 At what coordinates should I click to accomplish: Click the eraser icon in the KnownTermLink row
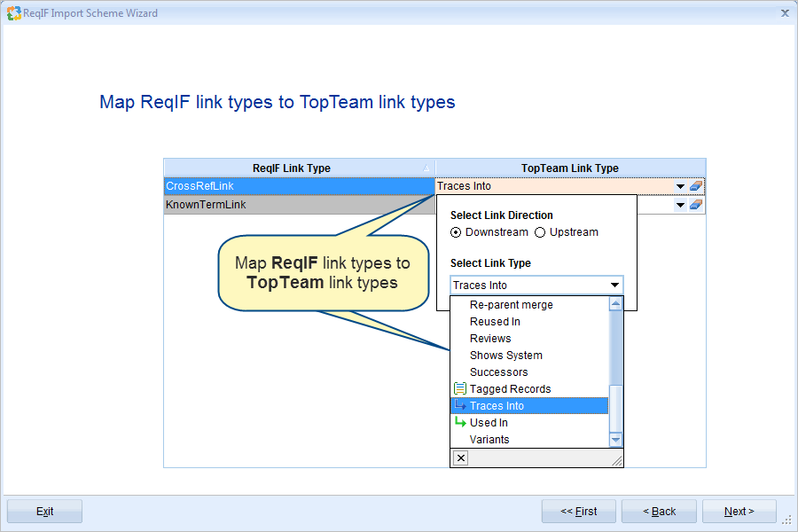[696, 205]
